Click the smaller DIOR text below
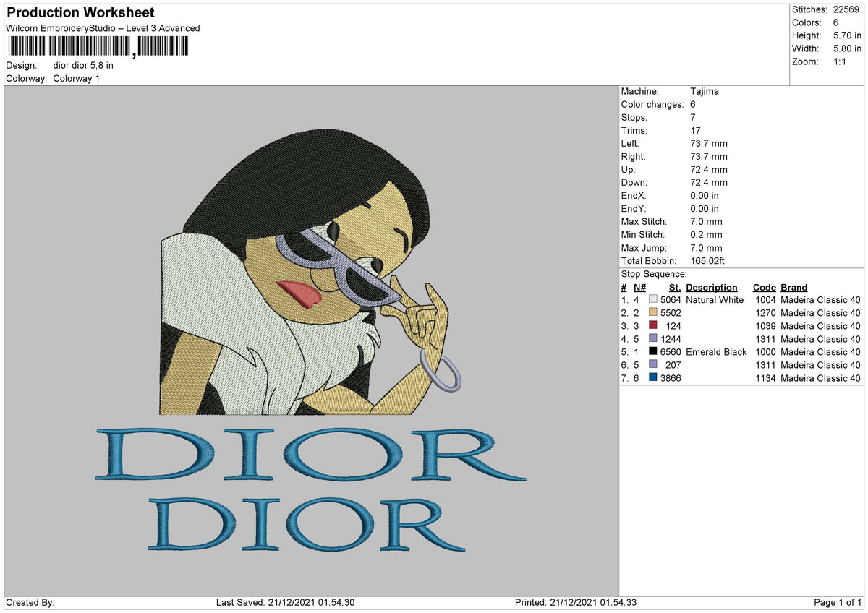Image resolution: width=868 pixels, height=613 pixels. click(307, 525)
